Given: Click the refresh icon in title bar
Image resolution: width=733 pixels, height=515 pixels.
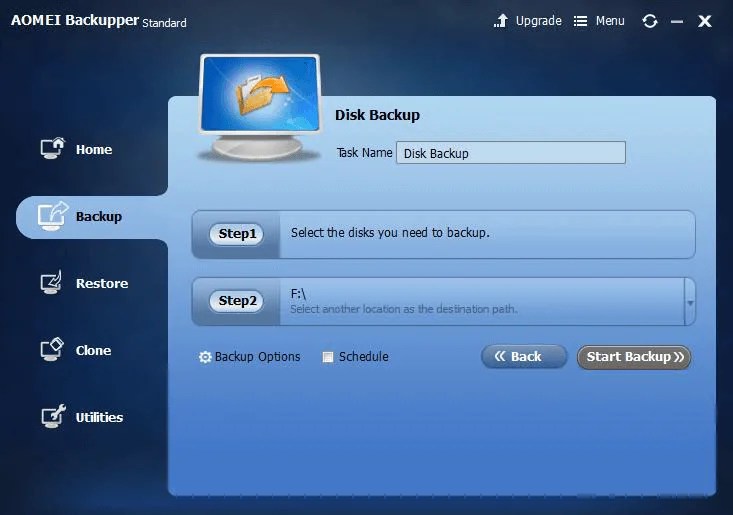Looking at the screenshot, I should [x=650, y=21].
